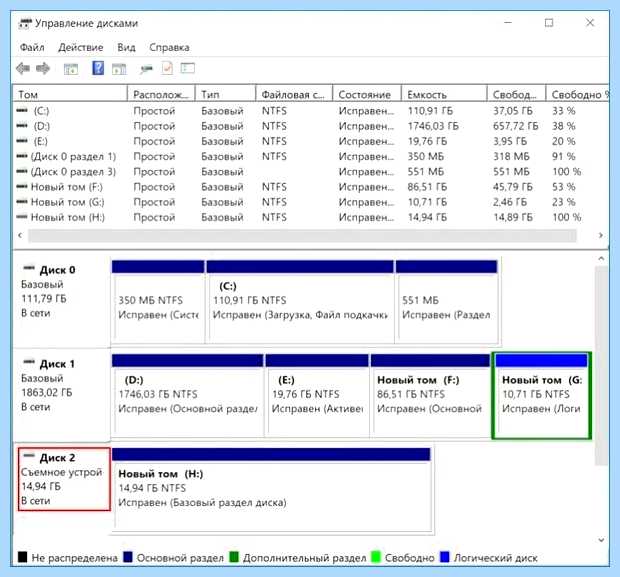Sort by the Расположение column header

click(x=161, y=95)
